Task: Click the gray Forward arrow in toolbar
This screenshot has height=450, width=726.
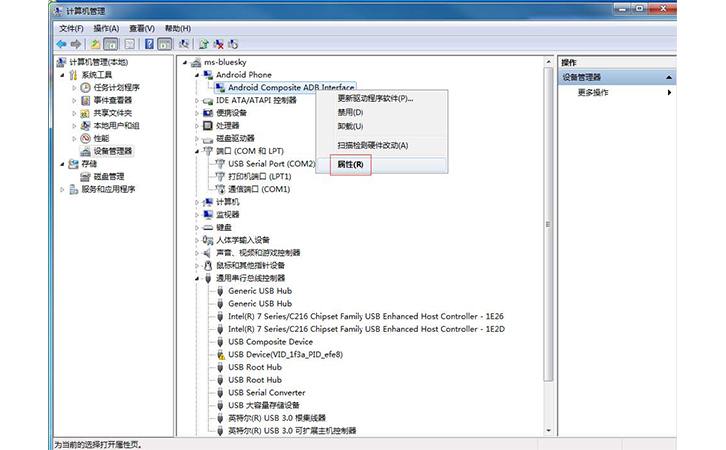Action: click(x=76, y=44)
